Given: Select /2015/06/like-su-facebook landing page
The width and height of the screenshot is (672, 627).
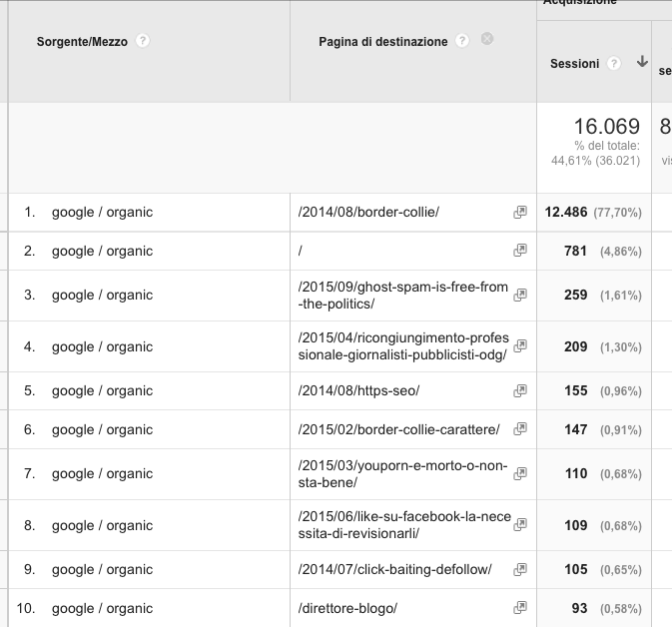Looking at the screenshot, I should (x=404, y=525).
